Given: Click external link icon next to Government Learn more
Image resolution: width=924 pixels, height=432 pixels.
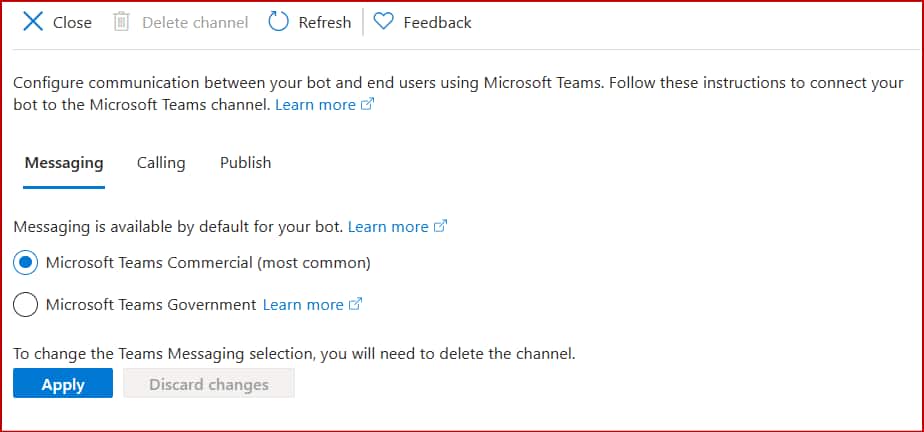Looking at the screenshot, I should pyautogui.click(x=354, y=305).
